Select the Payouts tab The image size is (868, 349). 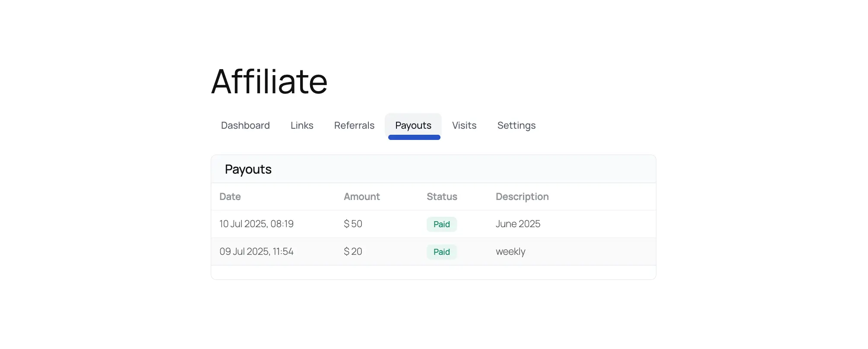413,126
